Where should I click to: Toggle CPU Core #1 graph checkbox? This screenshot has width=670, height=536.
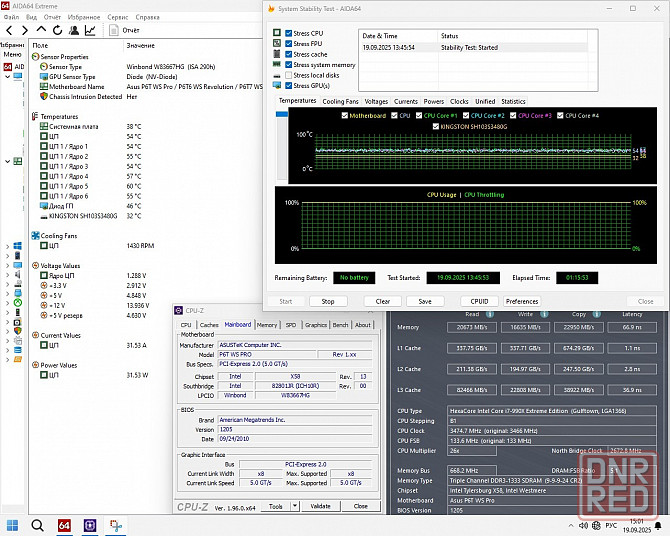click(x=420, y=116)
